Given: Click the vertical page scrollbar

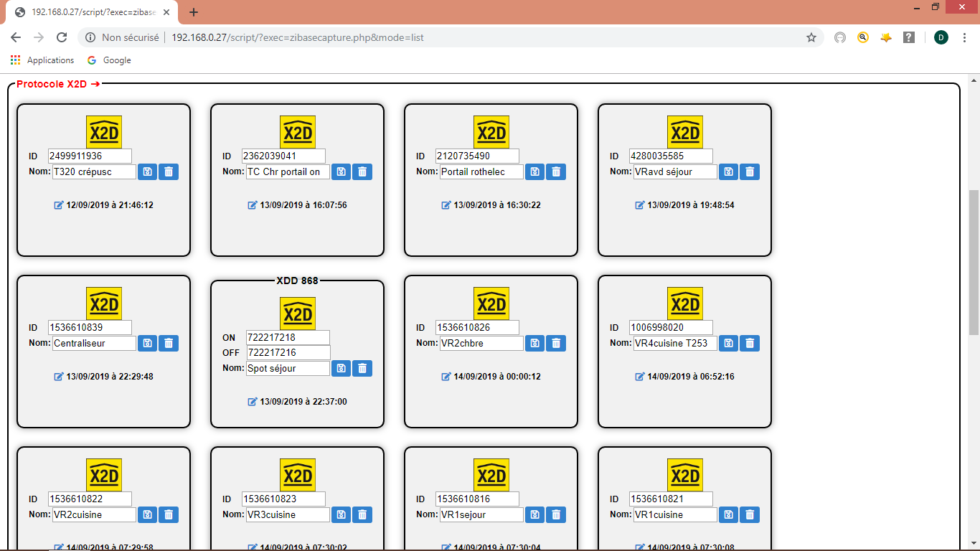Looking at the screenshot, I should click(974, 262).
